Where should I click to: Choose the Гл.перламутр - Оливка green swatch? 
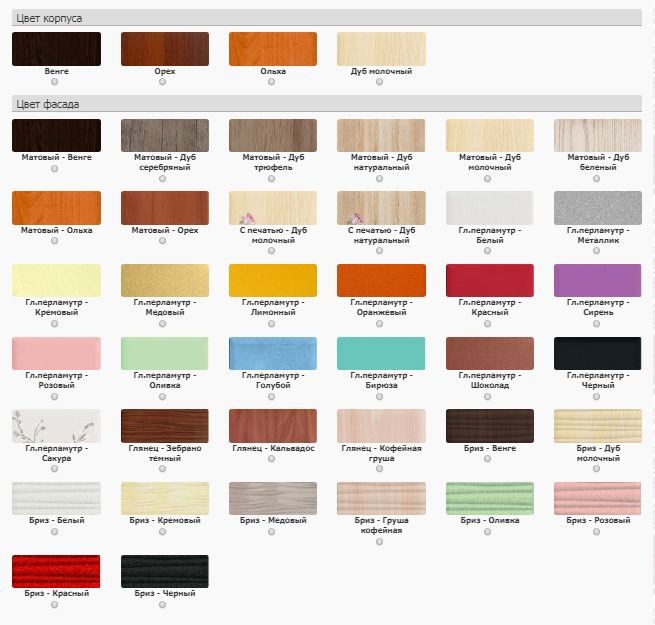(164, 353)
